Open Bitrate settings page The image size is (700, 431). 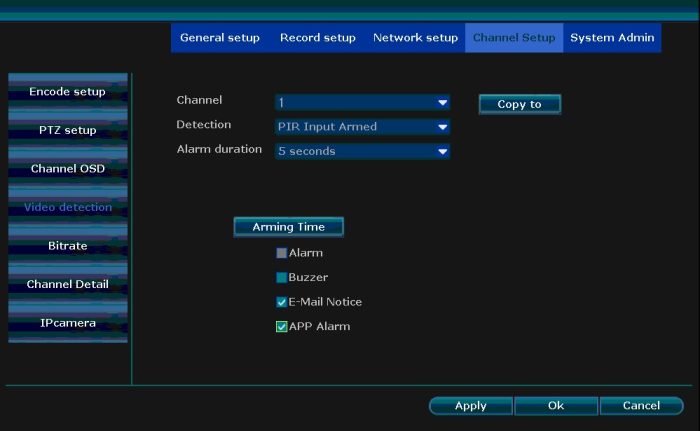pos(67,246)
